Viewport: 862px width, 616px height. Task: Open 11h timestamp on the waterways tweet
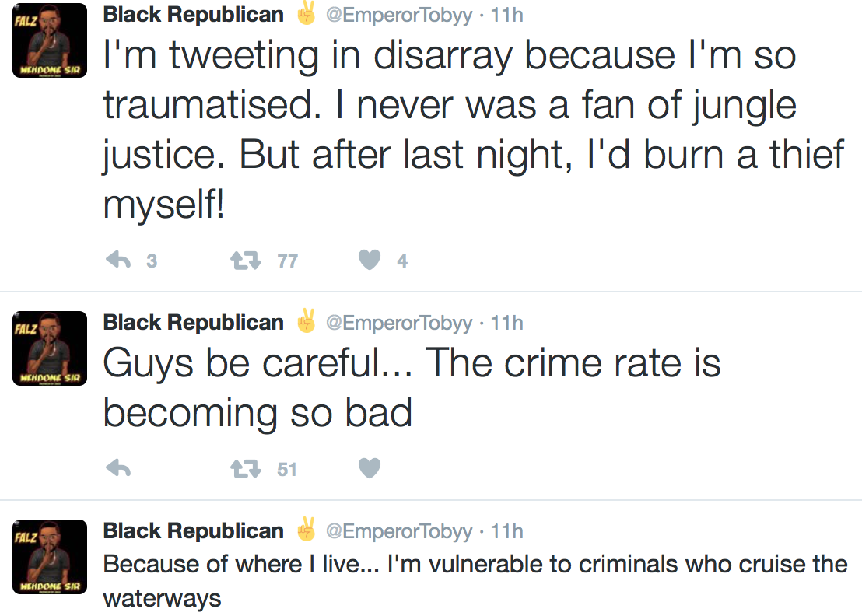(x=507, y=531)
